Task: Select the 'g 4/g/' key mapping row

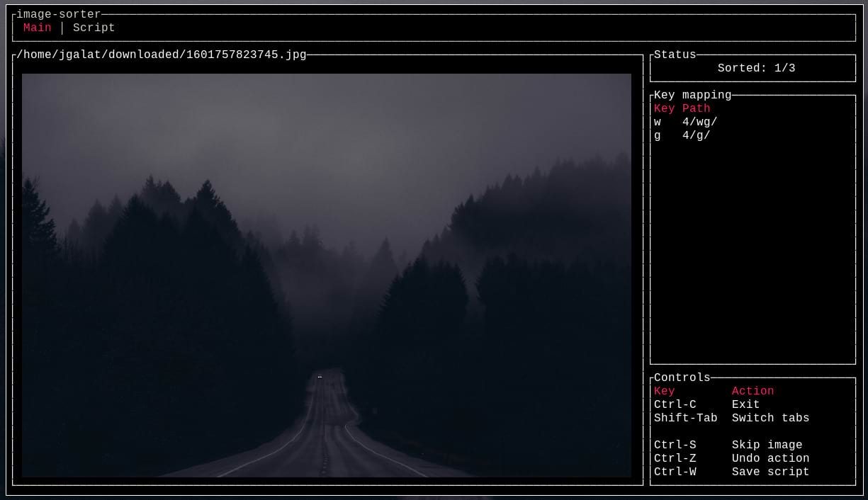Action: pyautogui.click(x=753, y=135)
